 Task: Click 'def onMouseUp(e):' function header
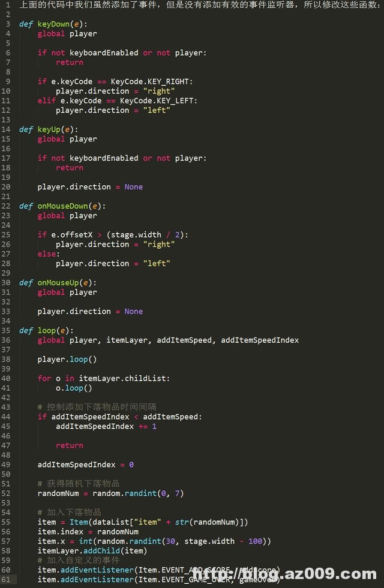click(x=58, y=283)
